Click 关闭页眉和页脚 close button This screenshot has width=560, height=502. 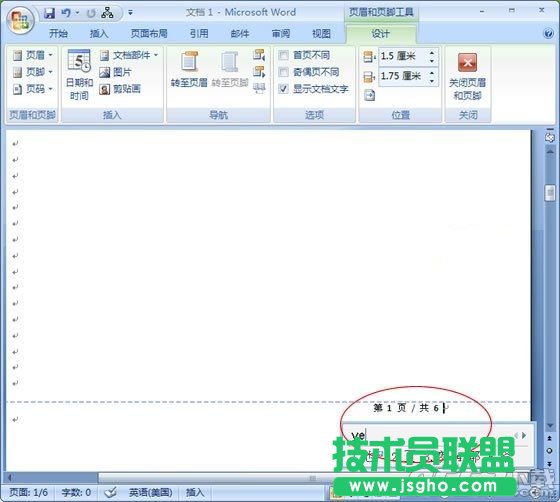[468, 76]
